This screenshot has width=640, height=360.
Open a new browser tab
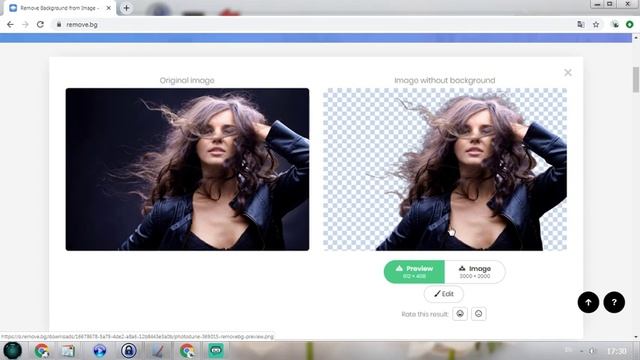[x=127, y=8]
